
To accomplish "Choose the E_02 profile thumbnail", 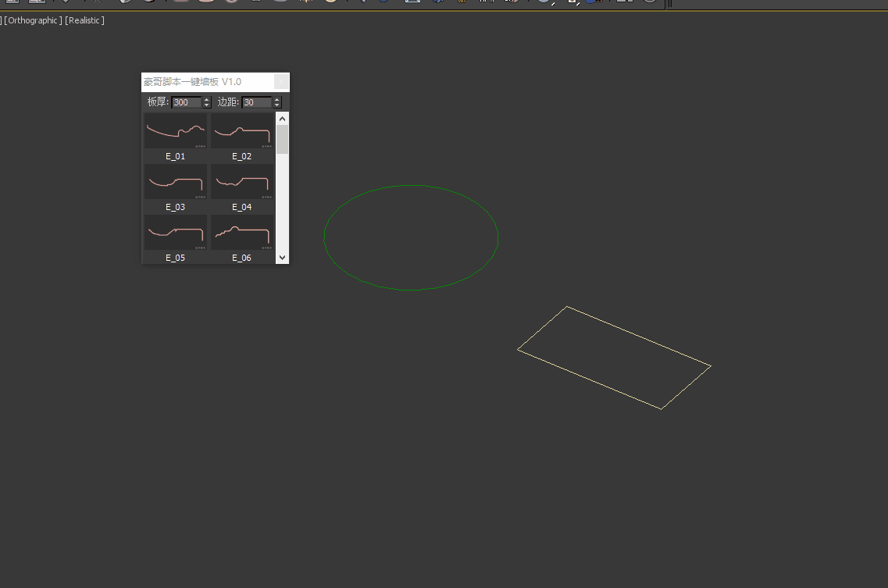I will 242,130.
